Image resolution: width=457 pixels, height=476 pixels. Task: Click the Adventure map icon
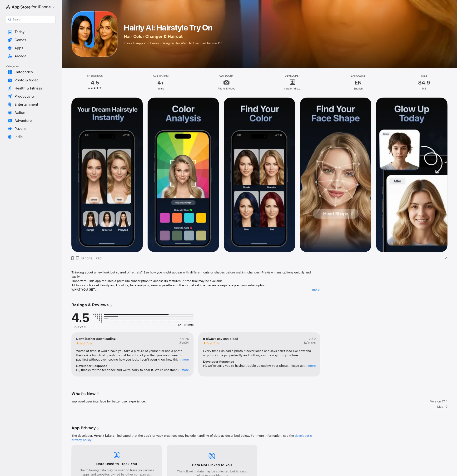coord(10,121)
